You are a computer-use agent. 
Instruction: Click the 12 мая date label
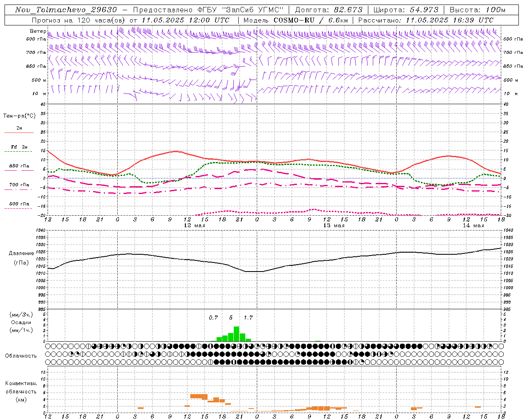pos(194,226)
